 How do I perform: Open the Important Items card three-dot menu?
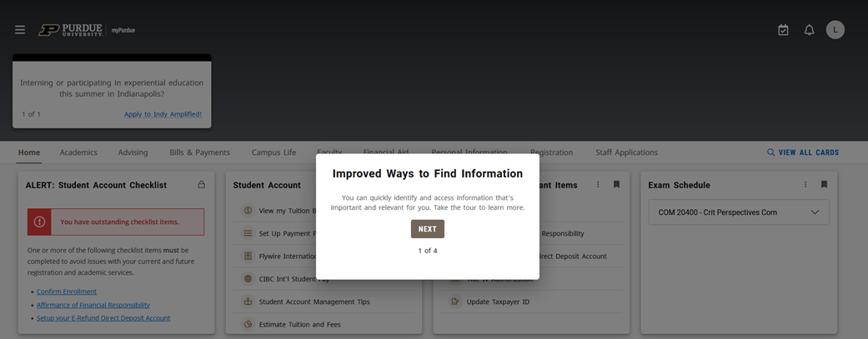[x=598, y=185]
